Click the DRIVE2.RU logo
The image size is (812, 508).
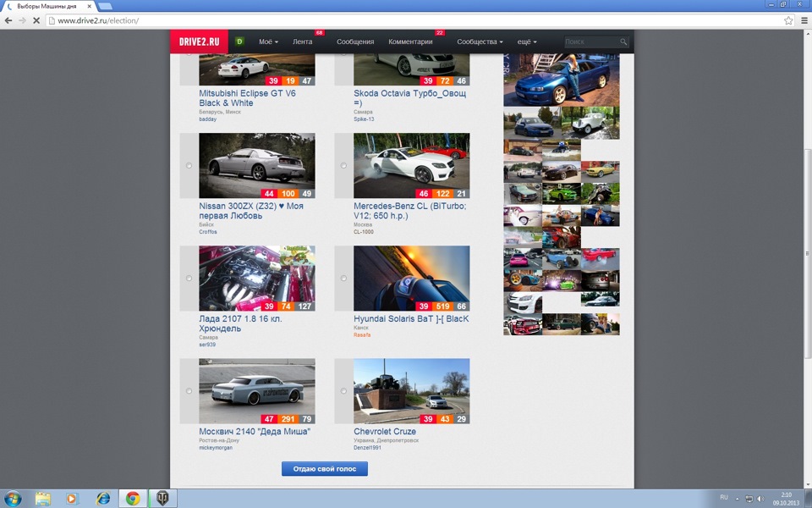click(x=199, y=41)
